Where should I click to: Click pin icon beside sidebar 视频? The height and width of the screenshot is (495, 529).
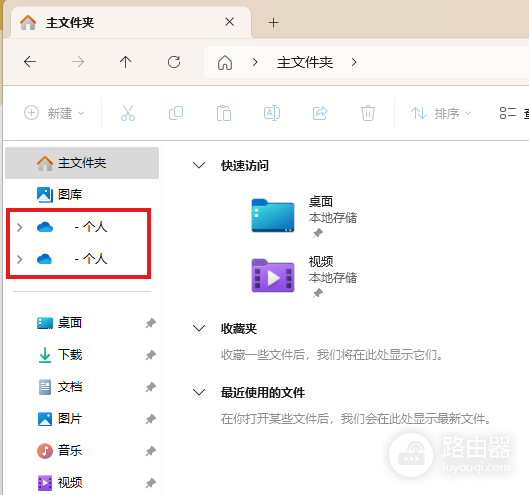pyautogui.click(x=150, y=483)
